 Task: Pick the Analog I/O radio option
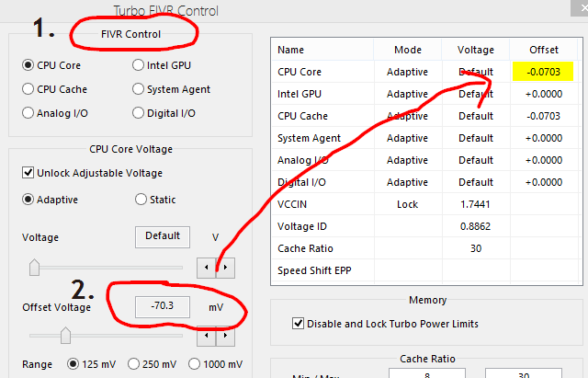(28, 113)
